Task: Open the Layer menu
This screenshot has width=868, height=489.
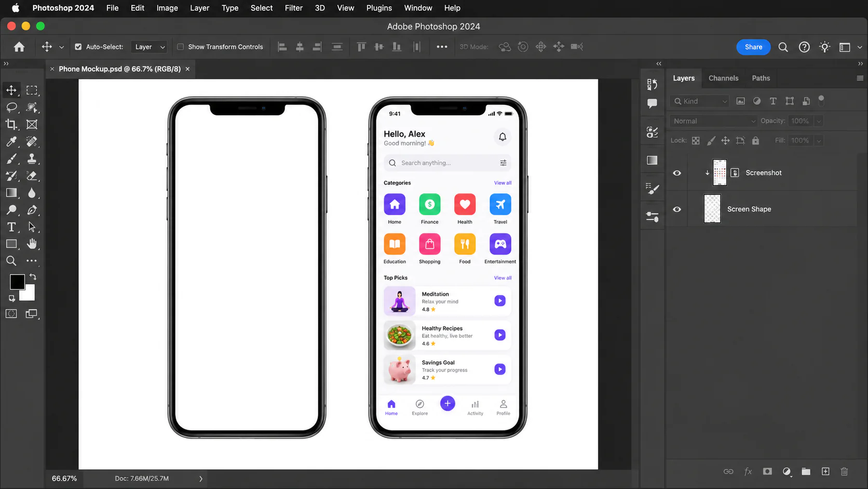Action: tap(199, 8)
